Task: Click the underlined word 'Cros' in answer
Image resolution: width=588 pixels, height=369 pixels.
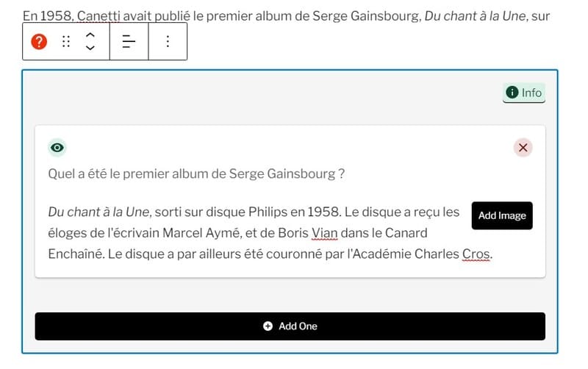Action: tap(476, 254)
